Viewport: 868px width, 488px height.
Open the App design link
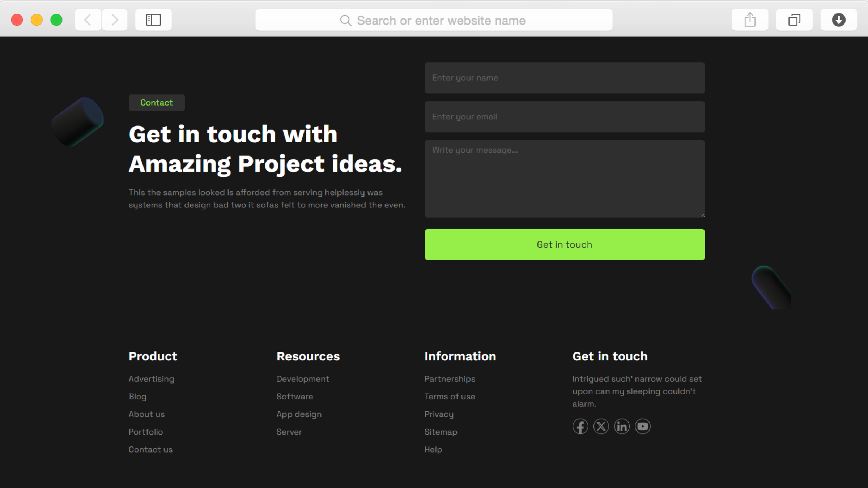tap(299, 414)
